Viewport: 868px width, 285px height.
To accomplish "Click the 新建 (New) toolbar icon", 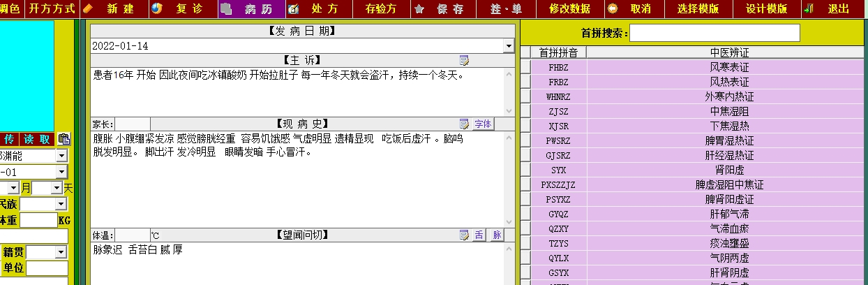I will (x=88, y=9).
